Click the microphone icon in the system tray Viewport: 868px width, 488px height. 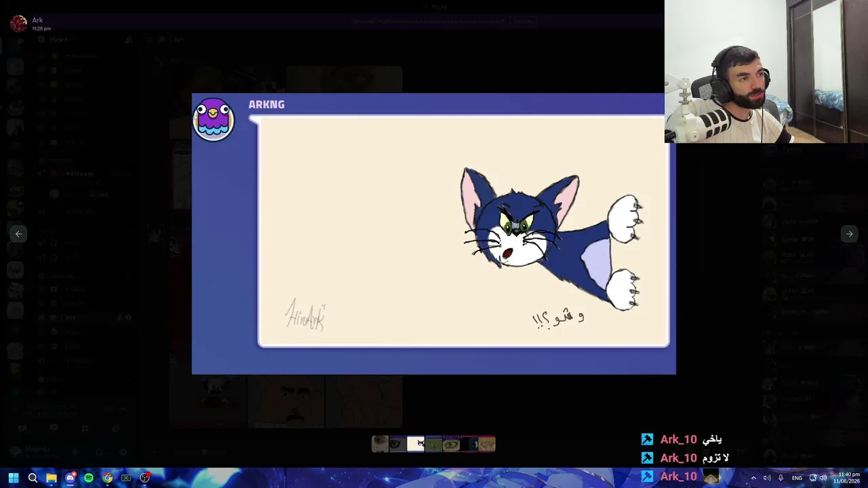click(x=781, y=478)
